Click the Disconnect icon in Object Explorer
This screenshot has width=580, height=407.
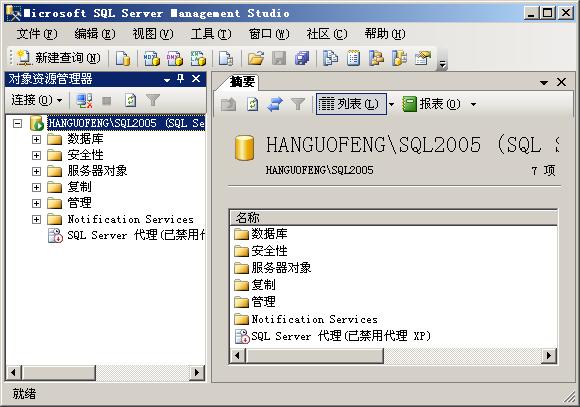(84, 100)
